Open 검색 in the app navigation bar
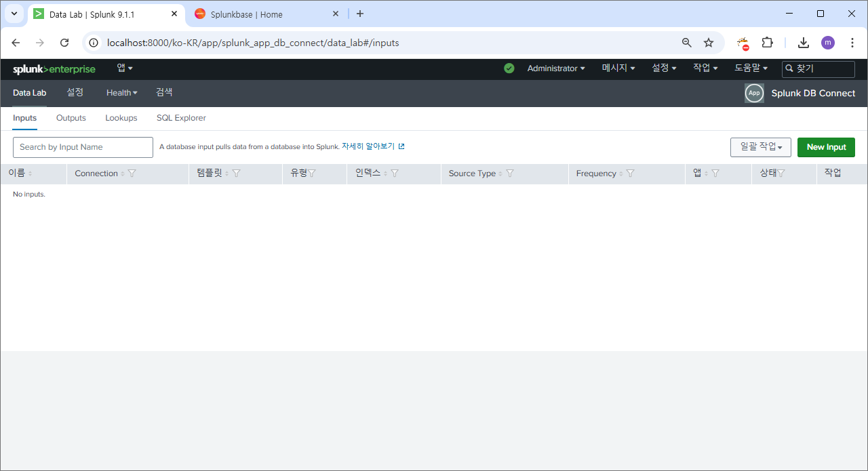This screenshot has width=868, height=471. 164,92
